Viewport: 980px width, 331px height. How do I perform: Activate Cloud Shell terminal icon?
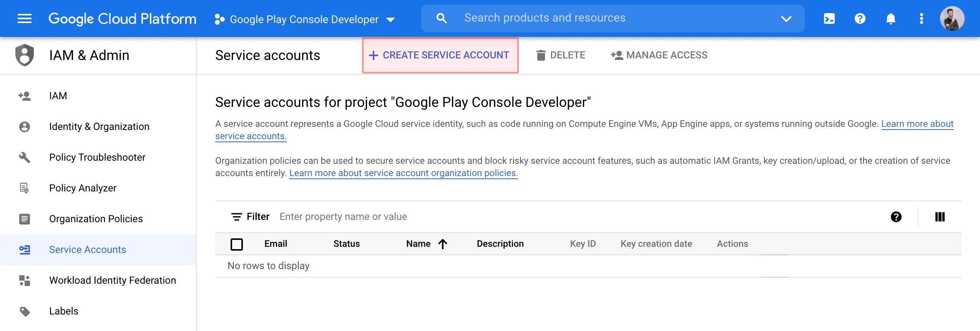[829, 18]
